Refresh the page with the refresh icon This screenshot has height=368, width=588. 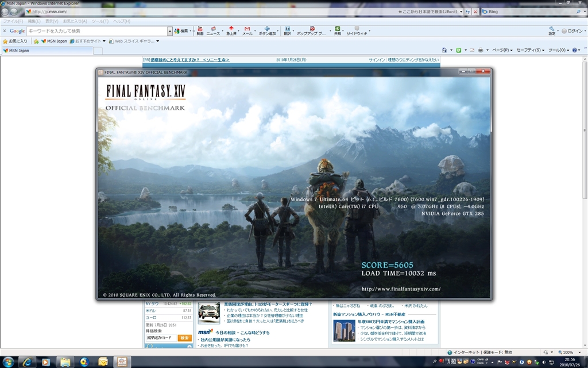(467, 11)
